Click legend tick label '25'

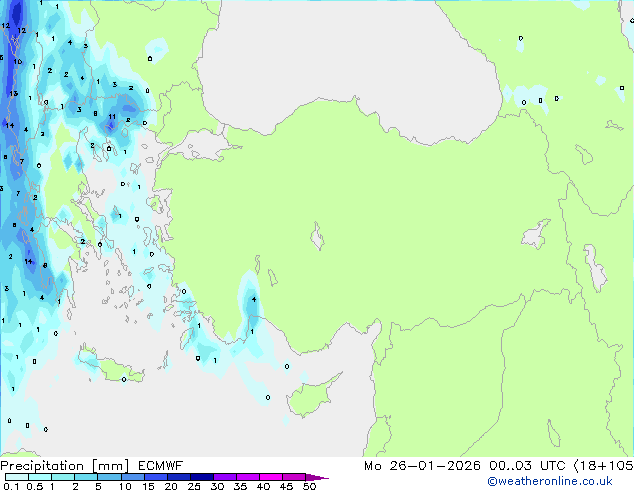(194, 486)
